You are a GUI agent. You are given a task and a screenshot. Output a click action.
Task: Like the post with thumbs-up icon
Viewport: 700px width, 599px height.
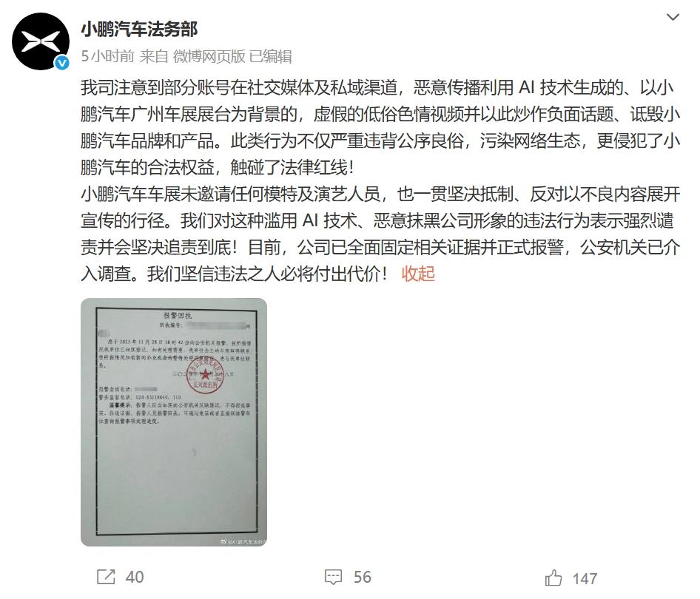click(553, 578)
